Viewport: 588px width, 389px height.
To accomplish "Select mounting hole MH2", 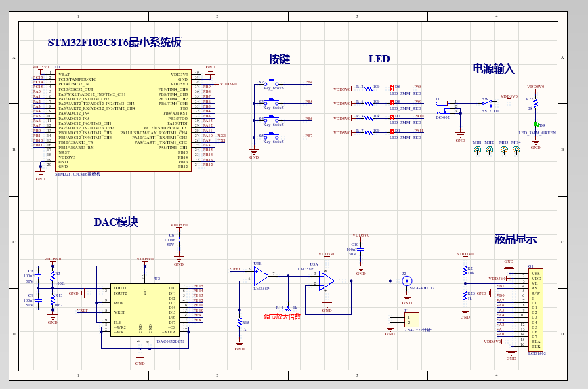I will (x=489, y=150).
